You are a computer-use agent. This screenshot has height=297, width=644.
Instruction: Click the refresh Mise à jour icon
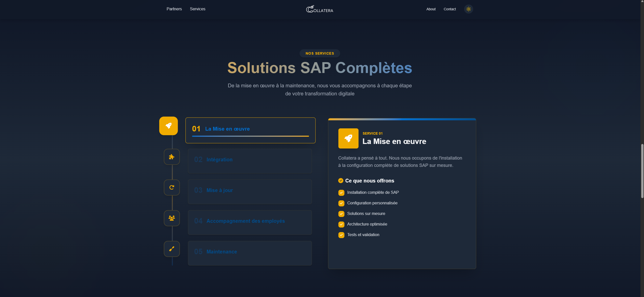172,188
